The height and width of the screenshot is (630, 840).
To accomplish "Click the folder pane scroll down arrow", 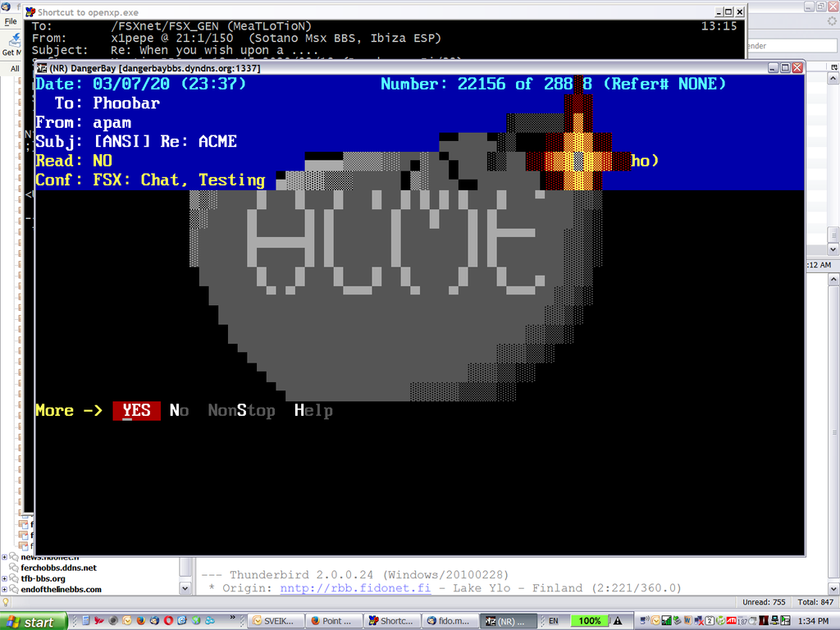I will (x=185, y=588).
